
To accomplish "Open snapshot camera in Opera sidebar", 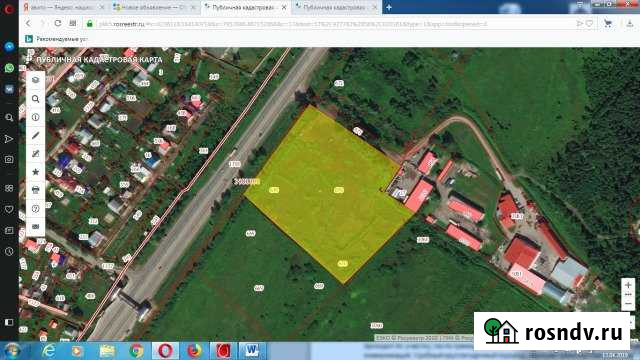I will pyautogui.click(x=9, y=160).
